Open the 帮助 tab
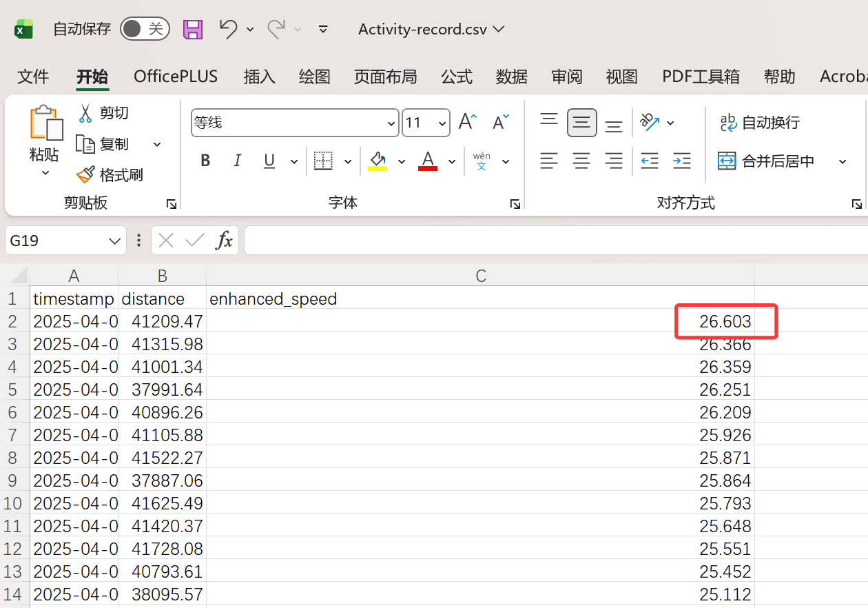This screenshot has width=868, height=608. tap(780, 77)
